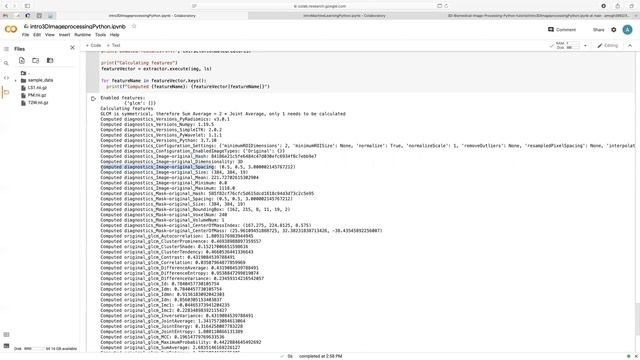640x360 pixels.
Task: Reload the page with the refresh icon
Action: tap(446, 6)
